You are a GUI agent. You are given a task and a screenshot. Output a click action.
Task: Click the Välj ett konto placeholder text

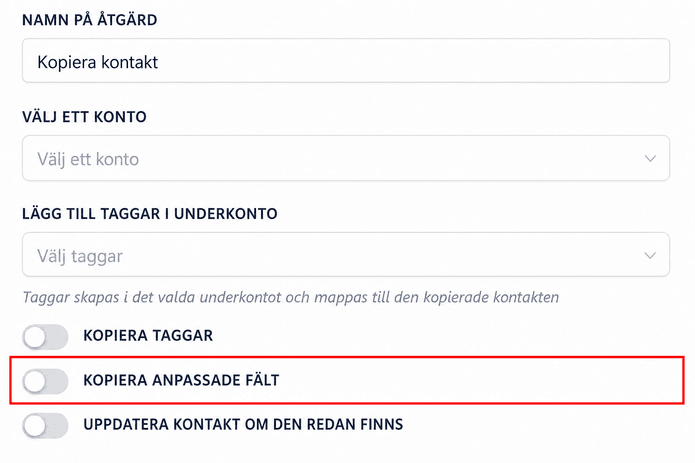(x=88, y=160)
